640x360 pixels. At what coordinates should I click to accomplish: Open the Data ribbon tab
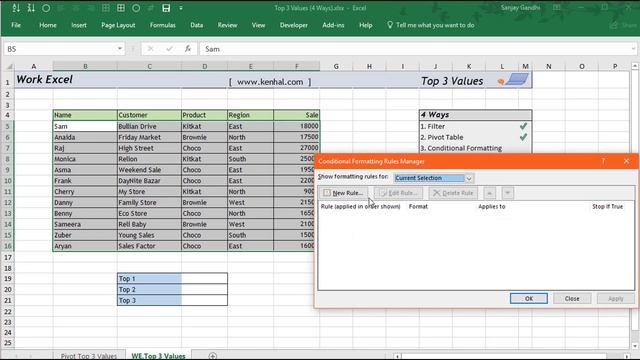coord(196,25)
